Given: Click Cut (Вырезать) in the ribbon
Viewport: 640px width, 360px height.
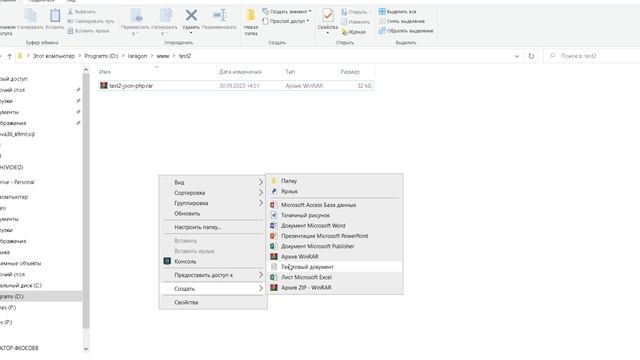Looking at the screenshot, I should tap(81, 12).
